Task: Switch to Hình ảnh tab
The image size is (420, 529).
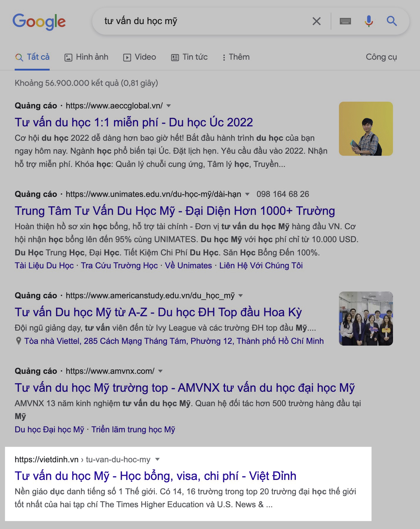Action: point(86,57)
